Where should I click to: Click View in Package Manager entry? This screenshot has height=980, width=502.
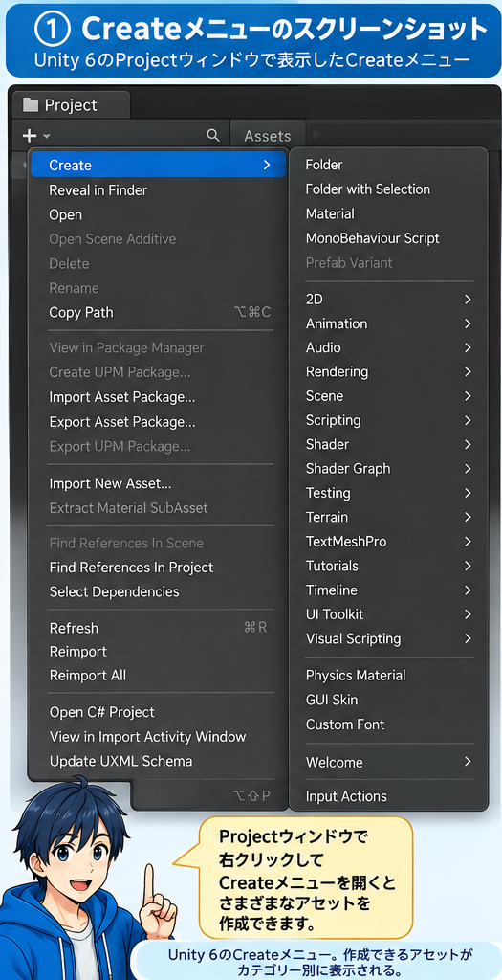[x=160, y=348]
